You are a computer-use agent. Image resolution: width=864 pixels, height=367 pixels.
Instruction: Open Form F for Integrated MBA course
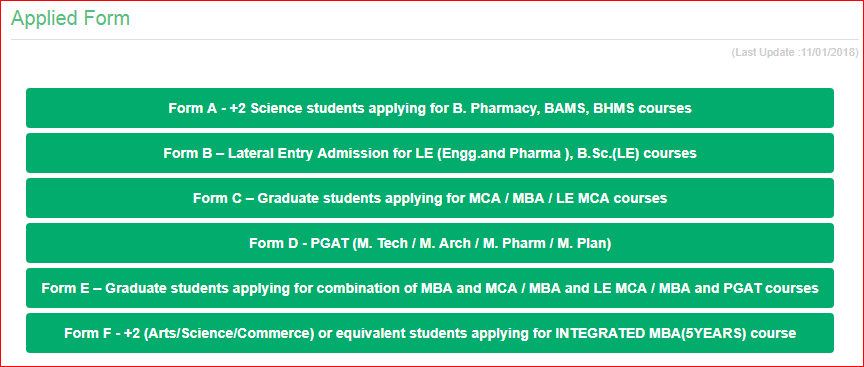click(430, 333)
